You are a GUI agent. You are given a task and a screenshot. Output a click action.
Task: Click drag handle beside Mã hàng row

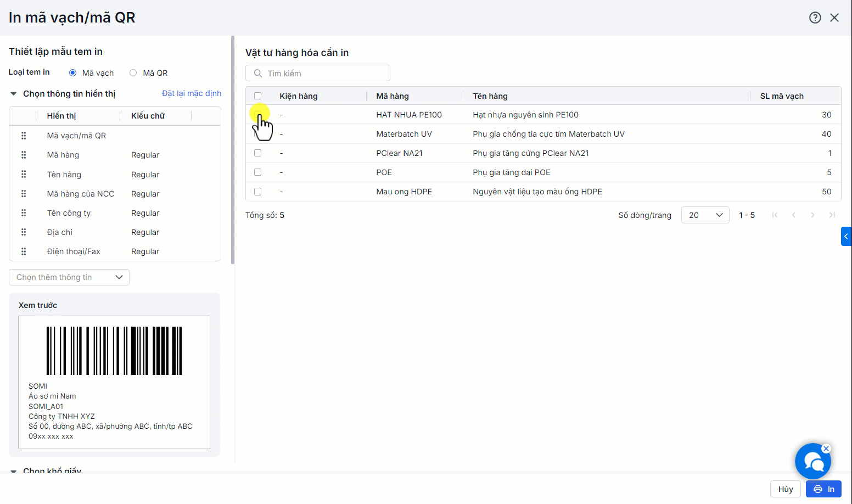click(x=24, y=155)
